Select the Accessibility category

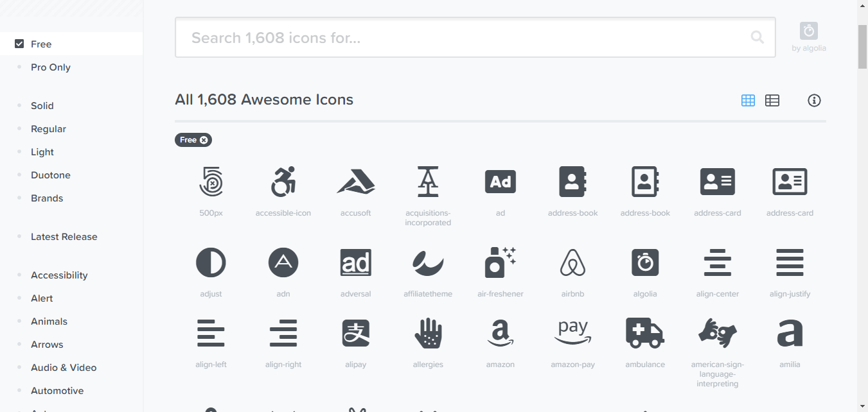tap(59, 275)
